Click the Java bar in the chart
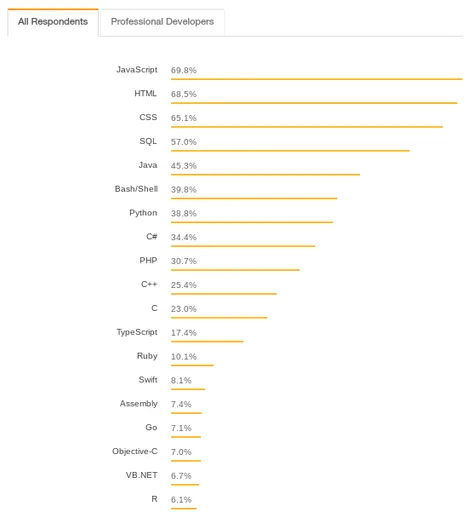The image size is (475, 512). point(265,174)
